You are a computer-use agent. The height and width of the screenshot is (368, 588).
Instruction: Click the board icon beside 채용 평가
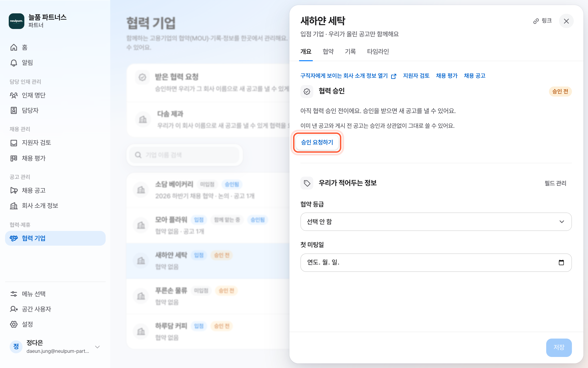[14, 158]
